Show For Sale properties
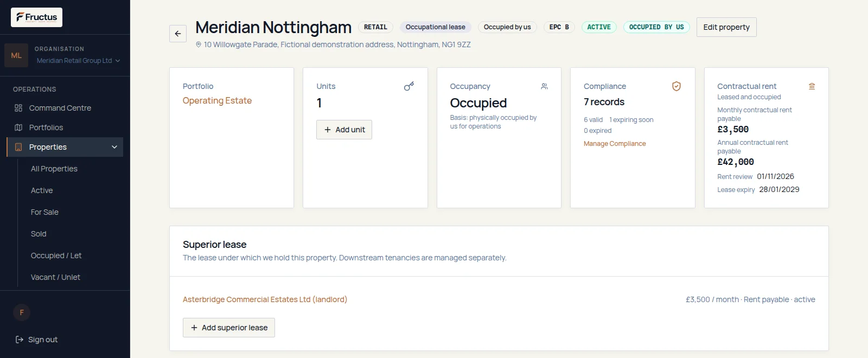868x358 pixels. click(44, 212)
